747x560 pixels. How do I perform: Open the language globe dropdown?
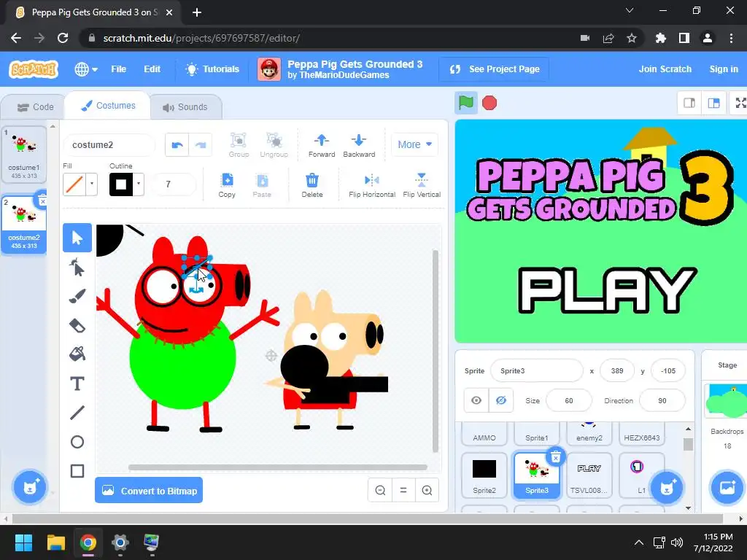click(86, 69)
